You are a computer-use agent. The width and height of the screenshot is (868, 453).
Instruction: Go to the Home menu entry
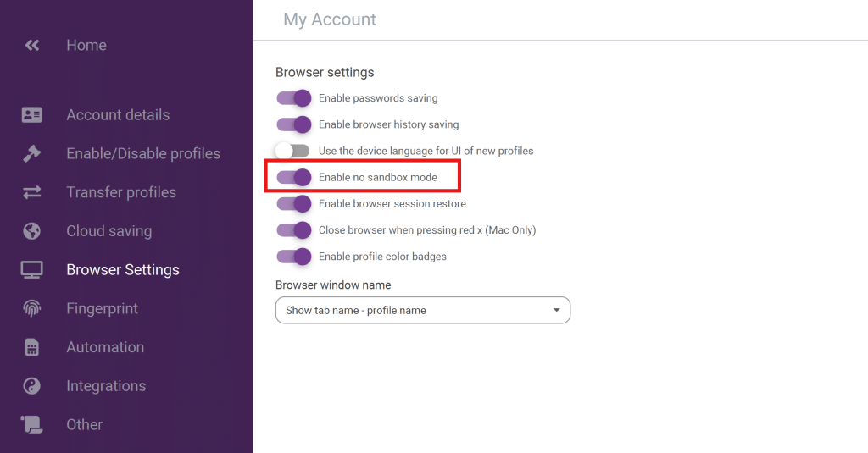[86, 46]
